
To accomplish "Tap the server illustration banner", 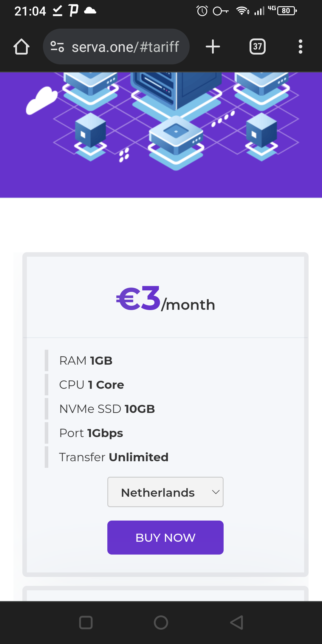I will click(x=161, y=135).
